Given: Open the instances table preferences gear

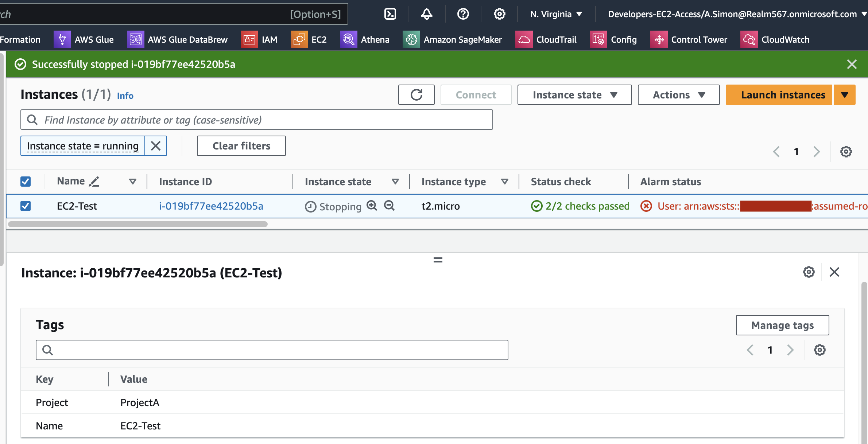Looking at the screenshot, I should [846, 151].
